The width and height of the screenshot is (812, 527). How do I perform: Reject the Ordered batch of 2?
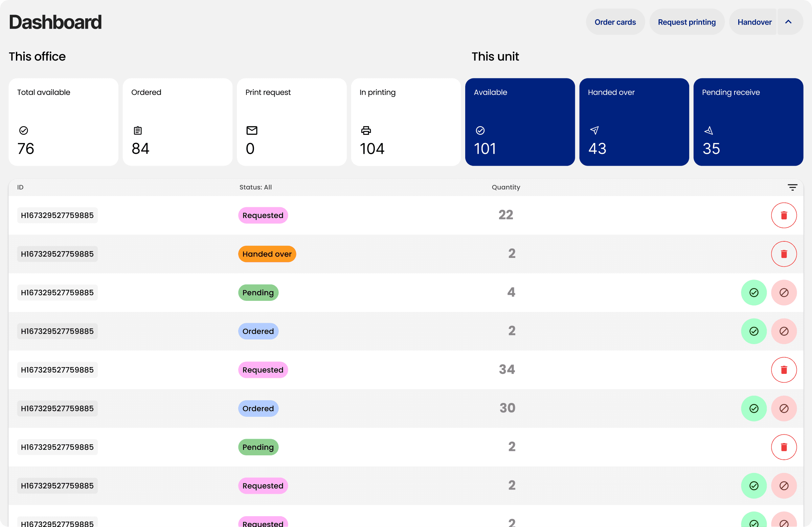tap(784, 331)
